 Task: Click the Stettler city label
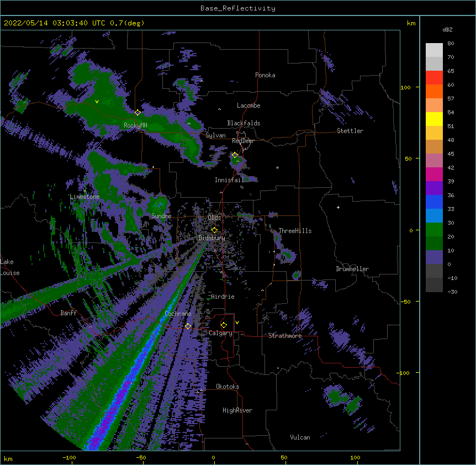pos(350,131)
